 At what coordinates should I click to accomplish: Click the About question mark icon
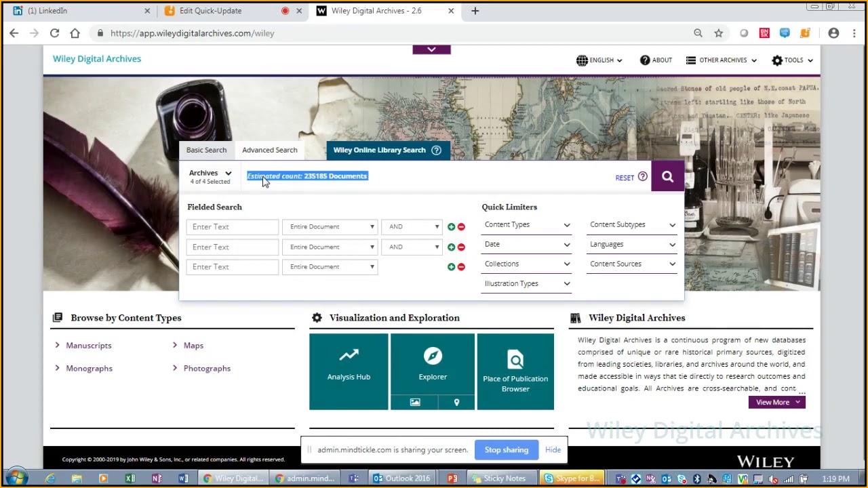[645, 60]
